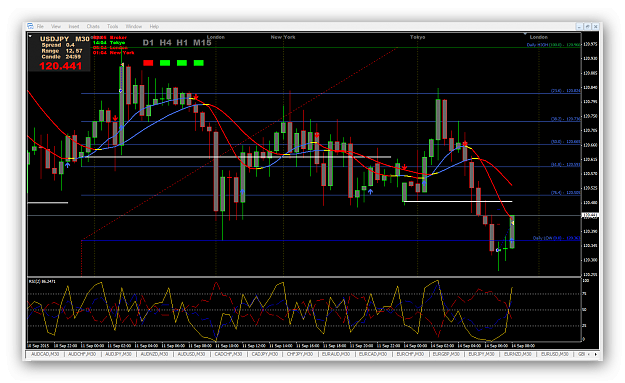Viewport: 625px width, 383px height.
Task: Click the green M15 trend indicator box
Action: pyautogui.click(x=199, y=63)
